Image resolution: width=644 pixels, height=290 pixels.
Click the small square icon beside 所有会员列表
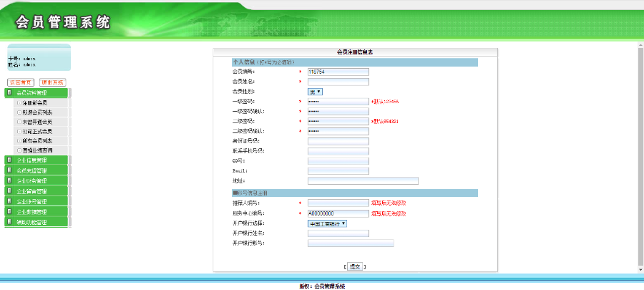[x=19, y=141]
